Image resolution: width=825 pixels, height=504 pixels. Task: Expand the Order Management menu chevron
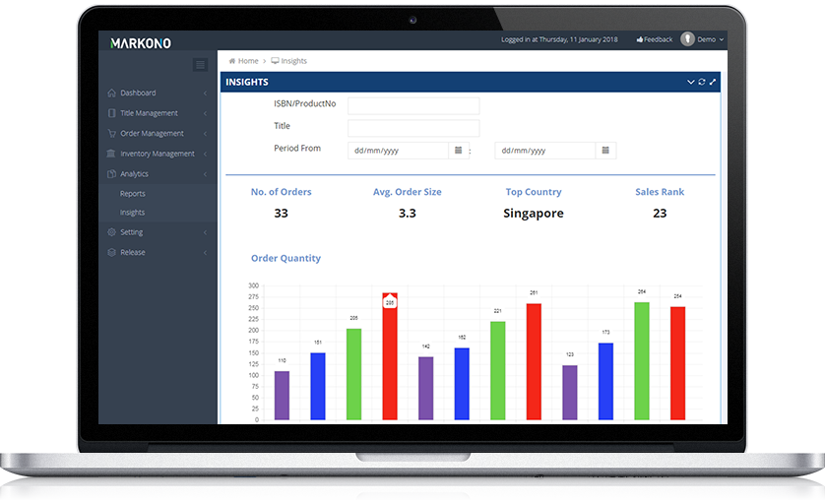pos(205,134)
